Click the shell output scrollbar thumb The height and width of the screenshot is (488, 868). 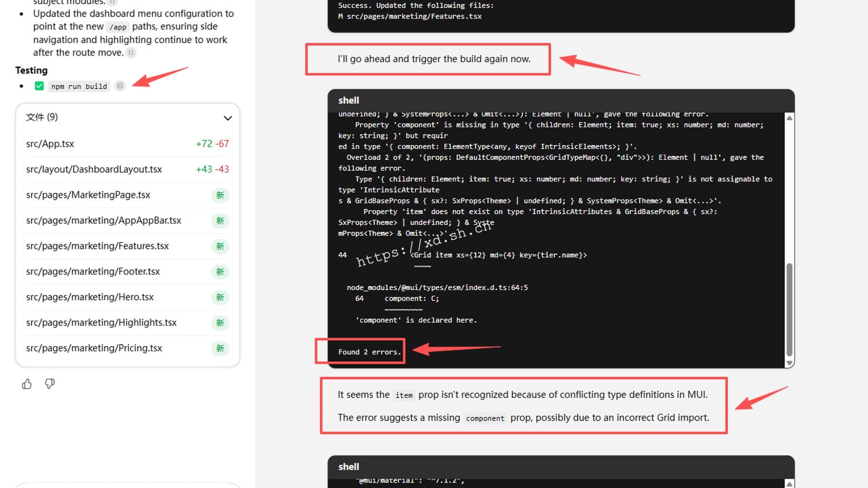[x=789, y=310]
